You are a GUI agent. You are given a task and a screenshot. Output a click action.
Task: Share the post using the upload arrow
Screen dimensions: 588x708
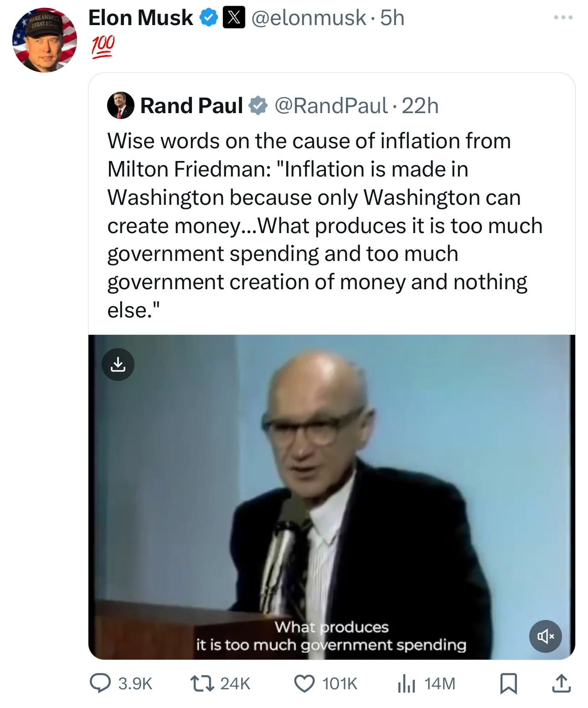click(x=561, y=683)
